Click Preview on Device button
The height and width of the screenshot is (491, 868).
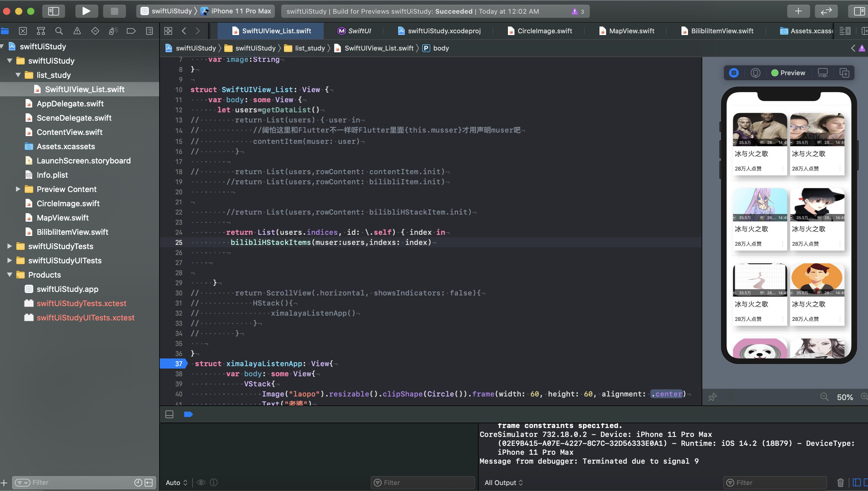(x=823, y=73)
